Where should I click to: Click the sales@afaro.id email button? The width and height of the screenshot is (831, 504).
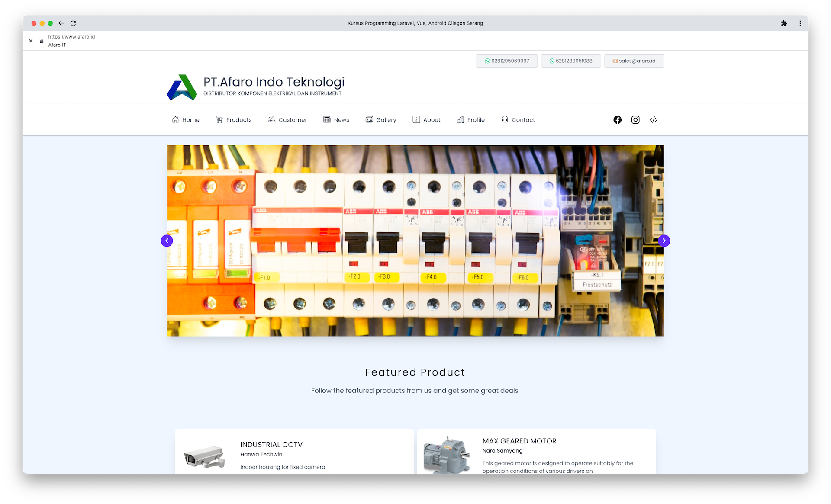point(634,61)
